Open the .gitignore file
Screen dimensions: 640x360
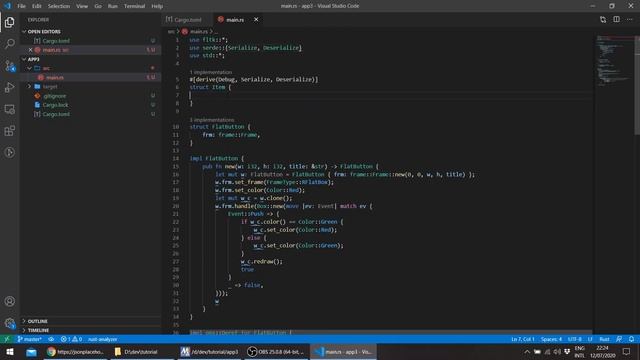(x=91, y=96)
